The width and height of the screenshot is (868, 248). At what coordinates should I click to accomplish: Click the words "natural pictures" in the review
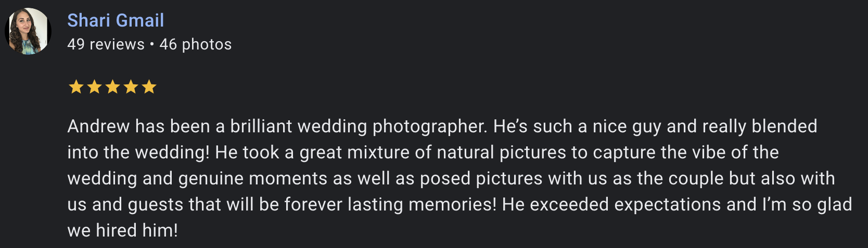(x=501, y=152)
